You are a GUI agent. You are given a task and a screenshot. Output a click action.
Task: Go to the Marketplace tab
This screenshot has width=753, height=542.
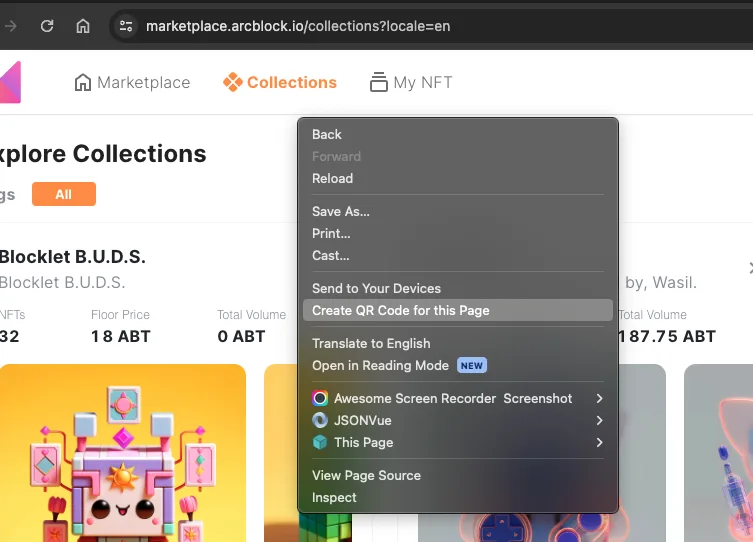click(x=133, y=82)
